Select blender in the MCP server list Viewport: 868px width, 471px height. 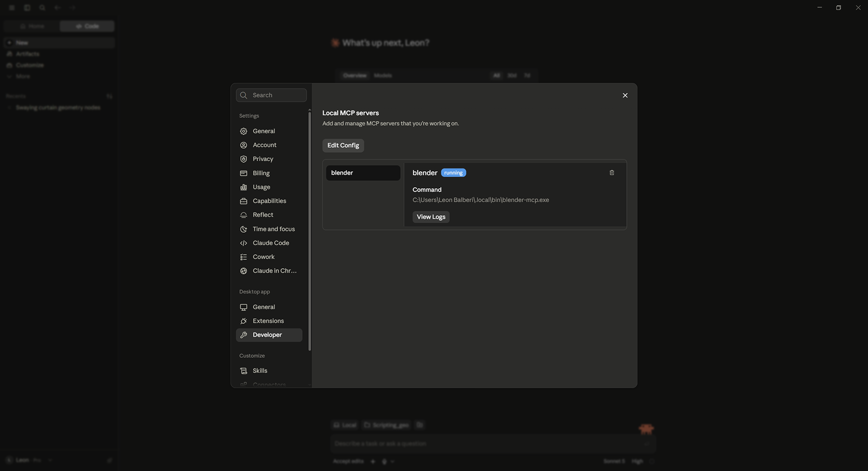(x=363, y=173)
